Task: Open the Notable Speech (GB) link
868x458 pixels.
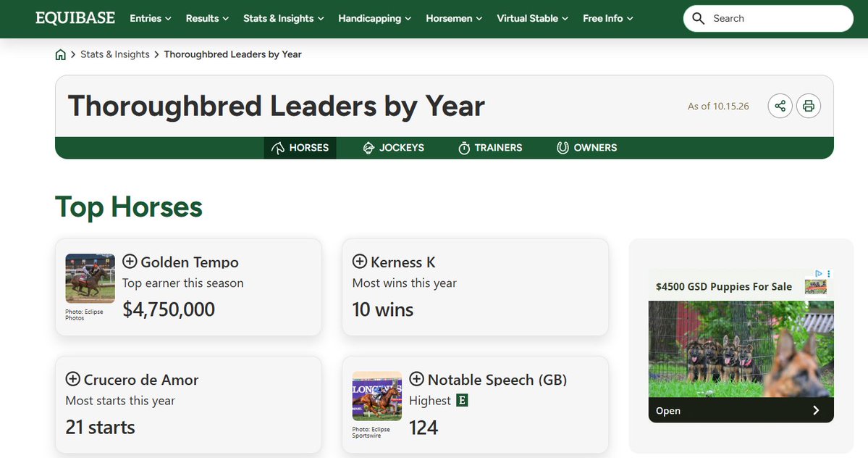Action: click(x=497, y=379)
